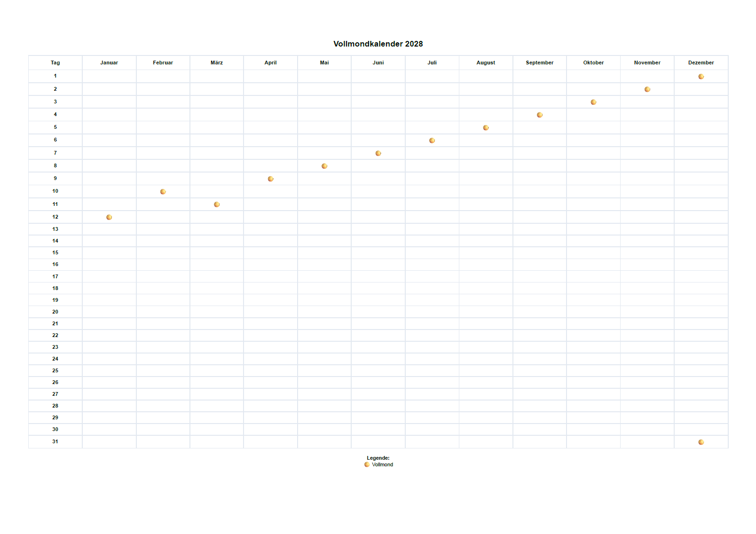This screenshot has height=534, width=756.
Task: Click the Legende label below the table
Action: tap(378, 458)
